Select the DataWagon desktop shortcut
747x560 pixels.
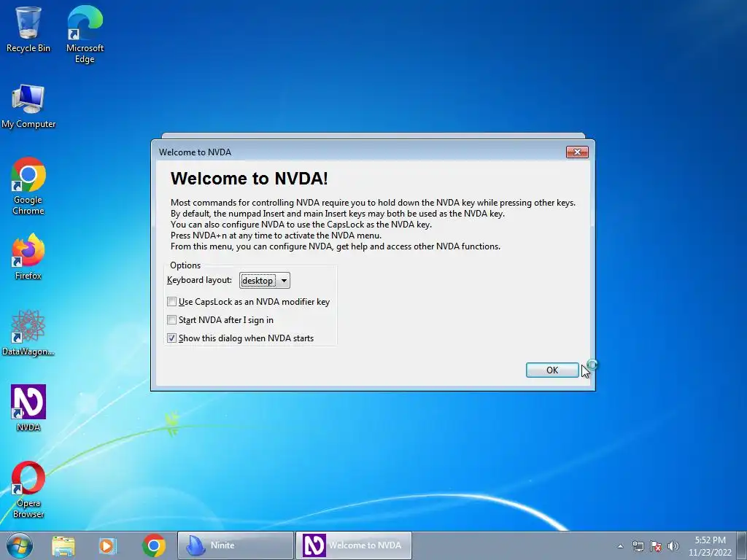[28, 332]
